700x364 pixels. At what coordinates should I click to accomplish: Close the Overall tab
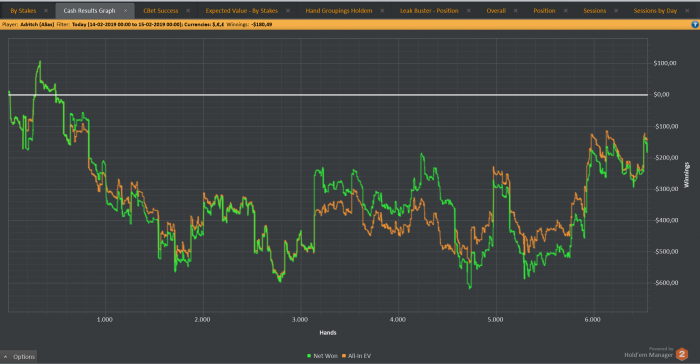pos(516,11)
